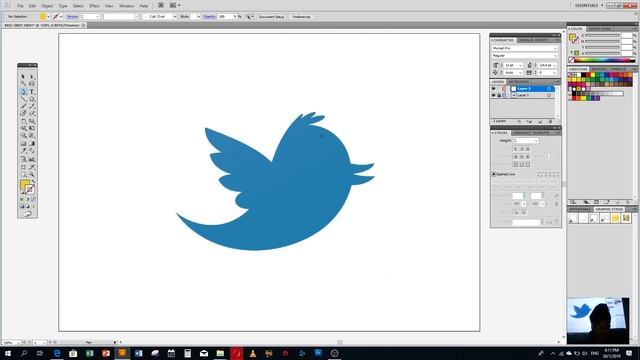Click the webcam preview thumbnail
The image size is (640, 360).
(x=598, y=321)
